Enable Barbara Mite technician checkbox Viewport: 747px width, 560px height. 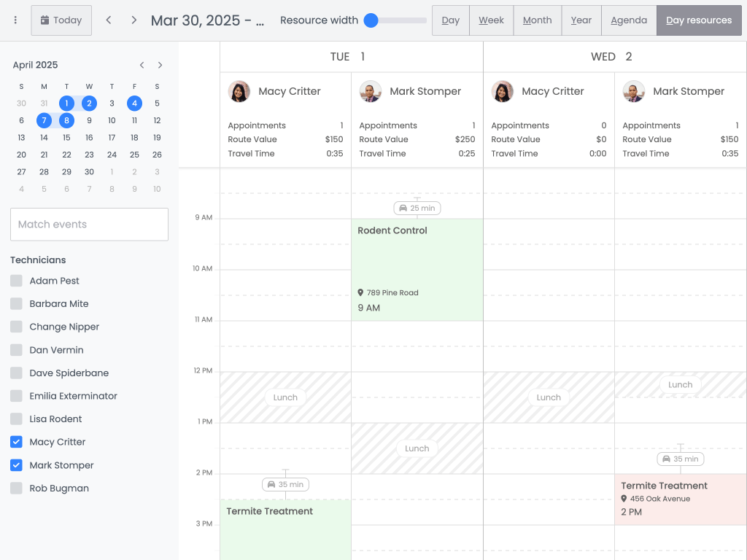coord(16,304)
